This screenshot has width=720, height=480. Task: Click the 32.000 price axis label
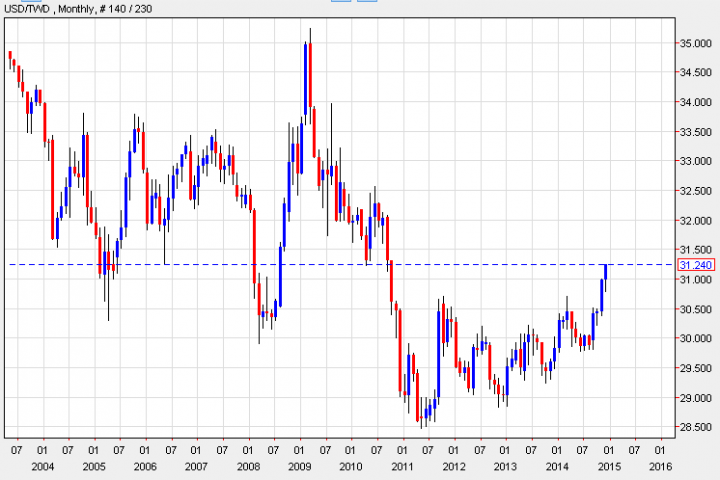[x=695, y=220]
